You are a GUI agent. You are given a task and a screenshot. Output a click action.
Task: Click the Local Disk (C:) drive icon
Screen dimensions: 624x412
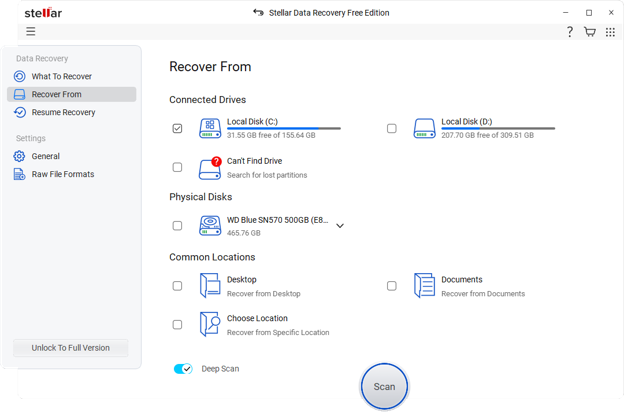(210, 128)
